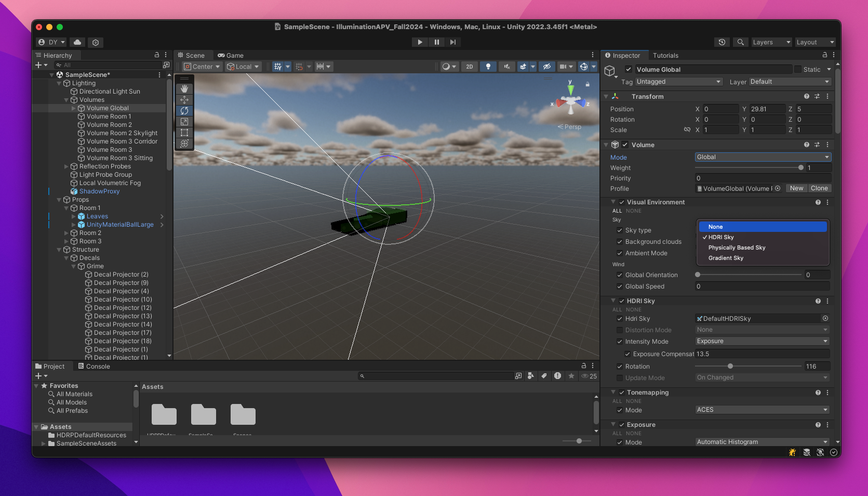
Task: Choose Gradient Sky option
Action: pyautogui.click(x=763, y=258)
